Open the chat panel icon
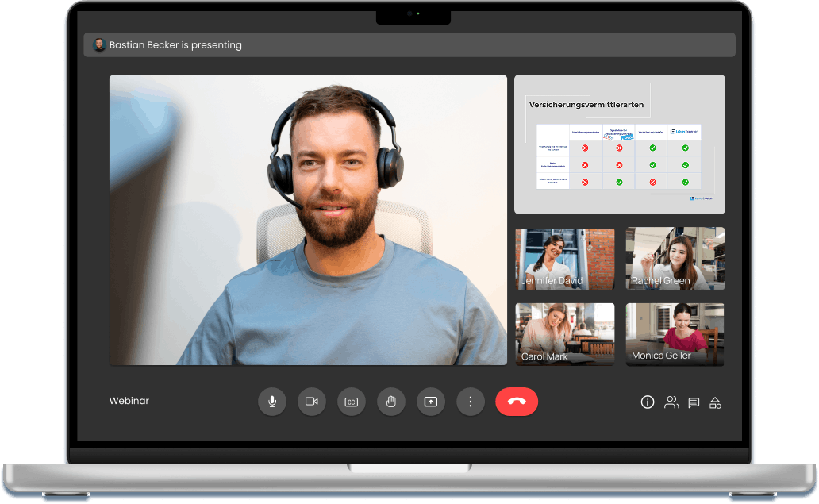819x504 pixels. pos(694,402)
